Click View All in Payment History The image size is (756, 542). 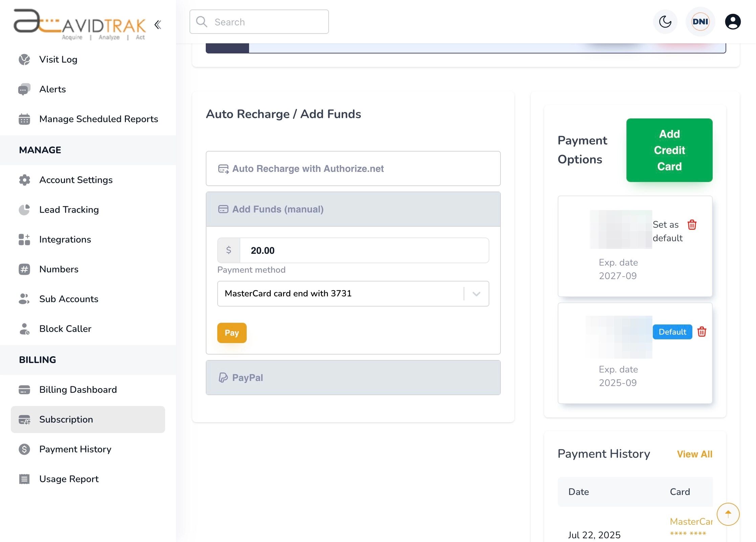(x=695, y=454)
